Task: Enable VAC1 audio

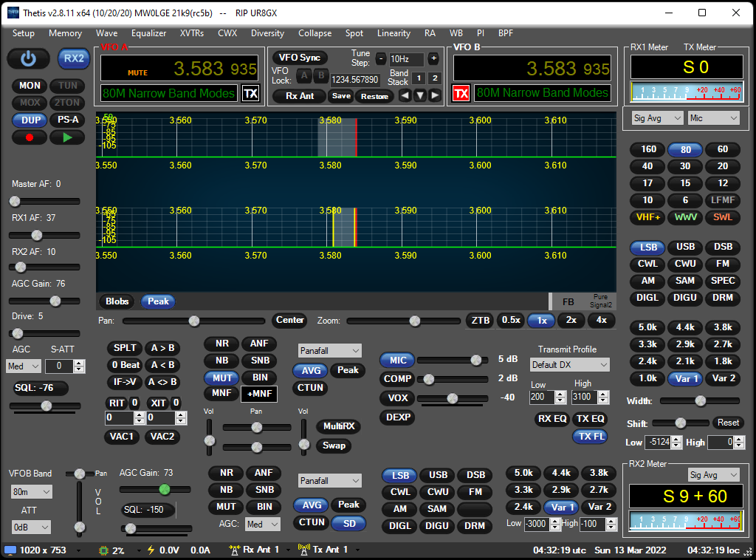Action: pos(122,437)
